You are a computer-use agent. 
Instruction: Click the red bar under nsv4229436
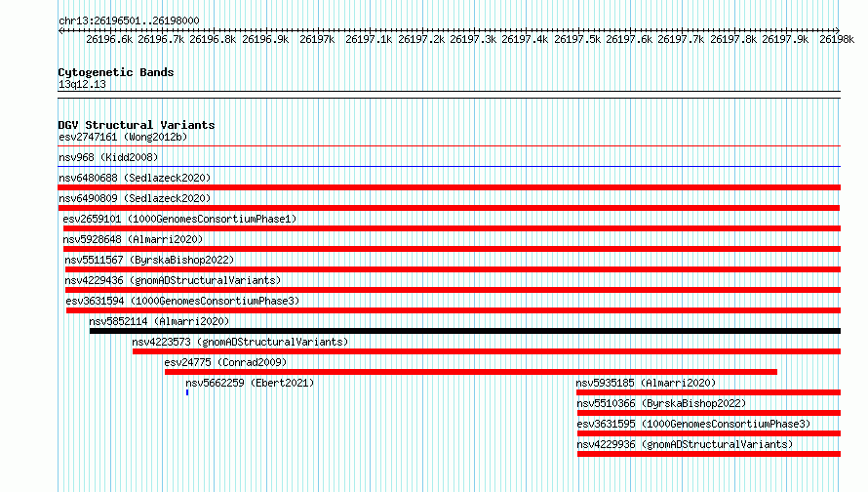click(453, 290)
